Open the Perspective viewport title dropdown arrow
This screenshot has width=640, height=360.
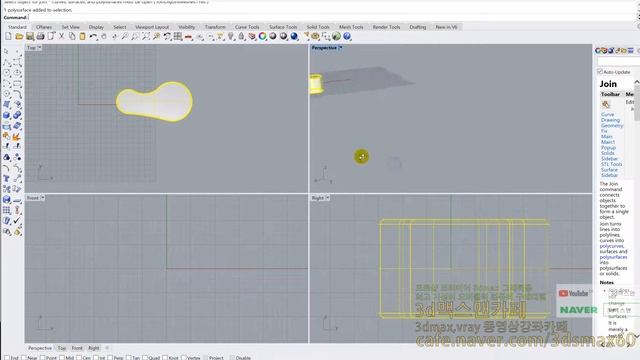click(x=340, y=48)
